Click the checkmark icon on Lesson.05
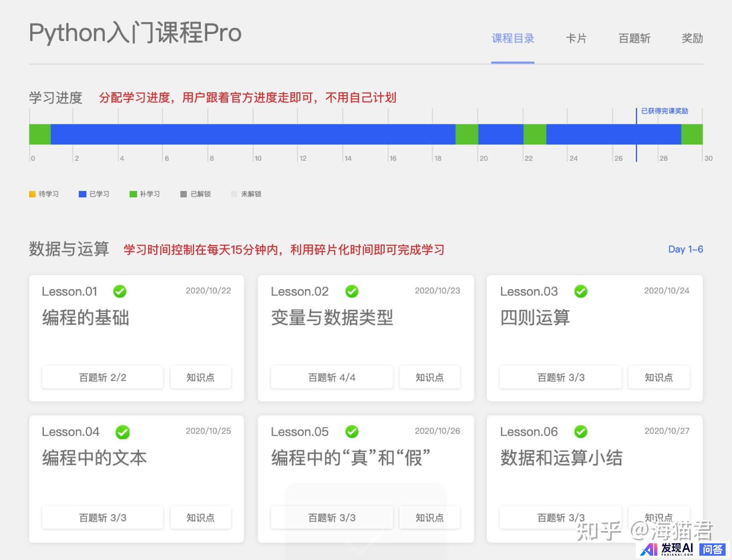The image size is (732, 560). tap(352, 432)
